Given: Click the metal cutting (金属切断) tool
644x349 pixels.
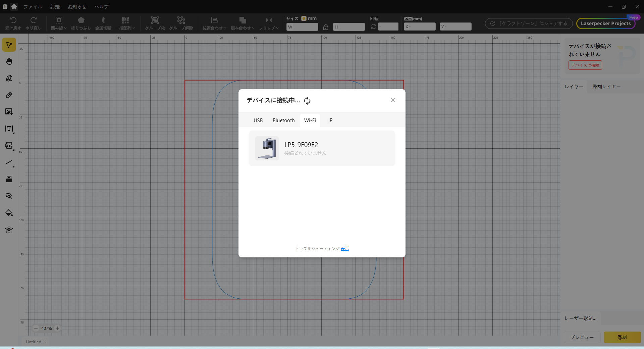Looking at the screenshot, I should [103, 23].
